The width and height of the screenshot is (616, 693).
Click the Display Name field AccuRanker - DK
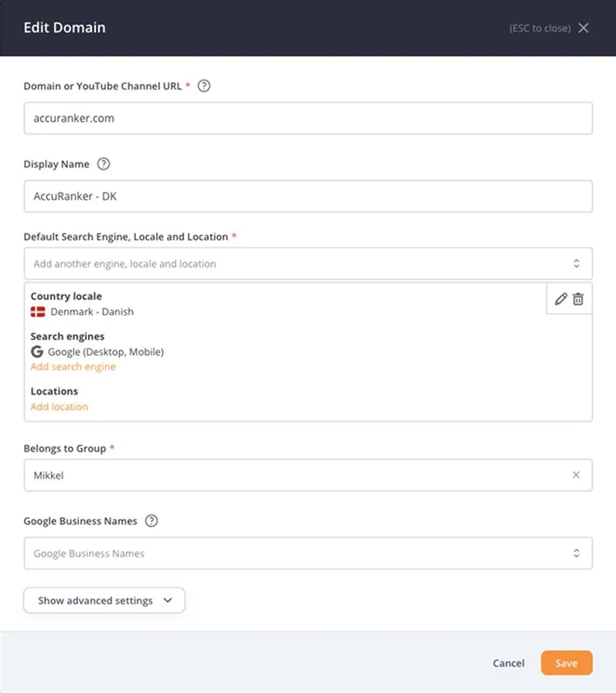(x=308, y=196)
